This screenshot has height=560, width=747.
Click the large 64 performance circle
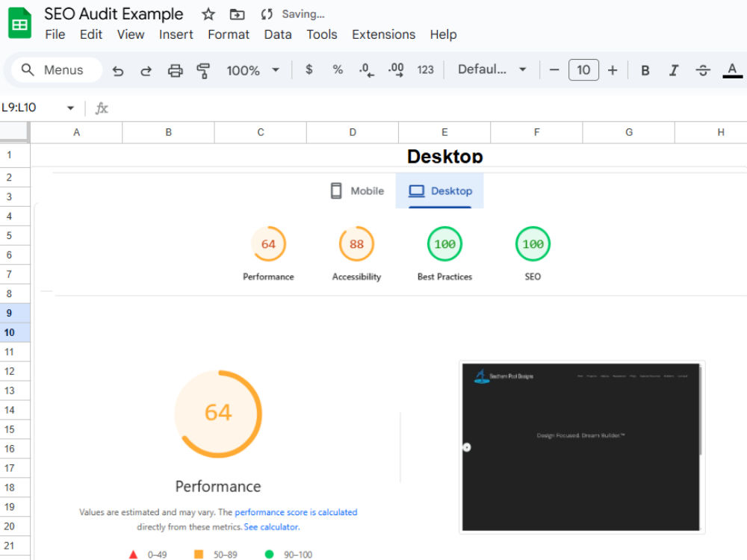tap(218, 414)
